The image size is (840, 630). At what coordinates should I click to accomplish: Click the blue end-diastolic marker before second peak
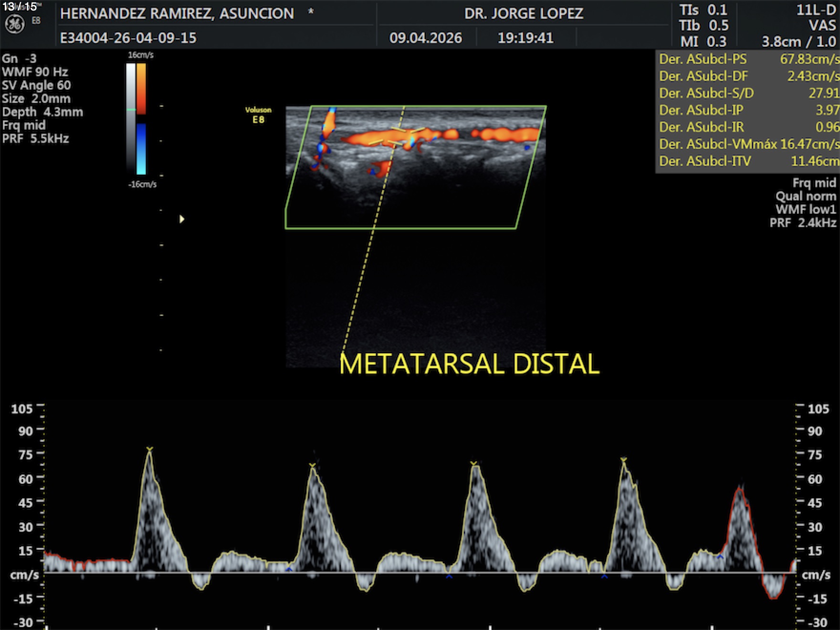pos(289,569)
